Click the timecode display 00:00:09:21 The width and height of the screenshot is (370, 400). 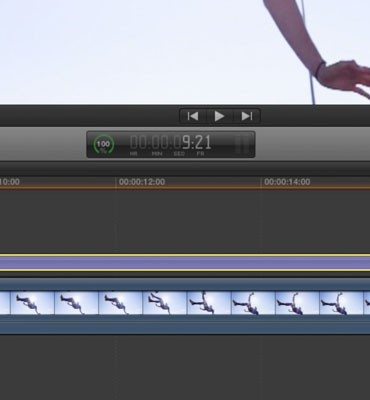coord(170,143)
